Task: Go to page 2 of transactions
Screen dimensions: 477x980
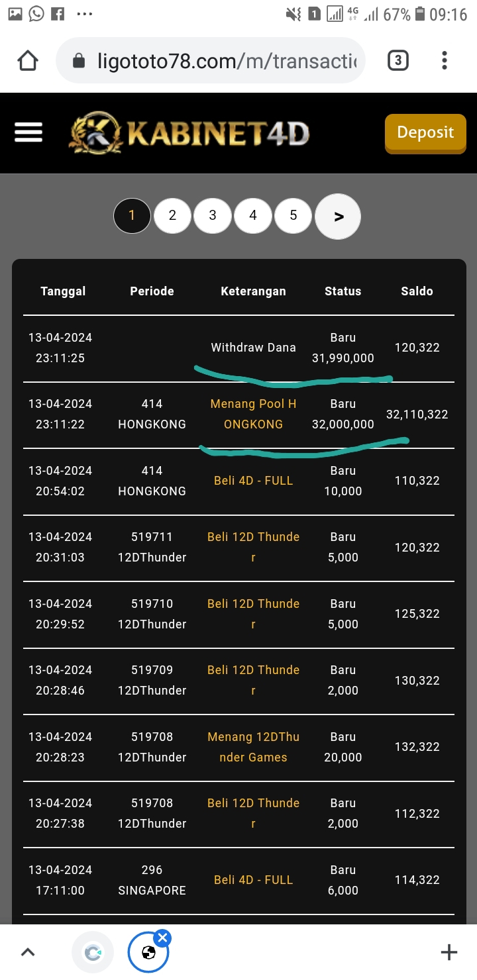Action: [x=172, y=215]
